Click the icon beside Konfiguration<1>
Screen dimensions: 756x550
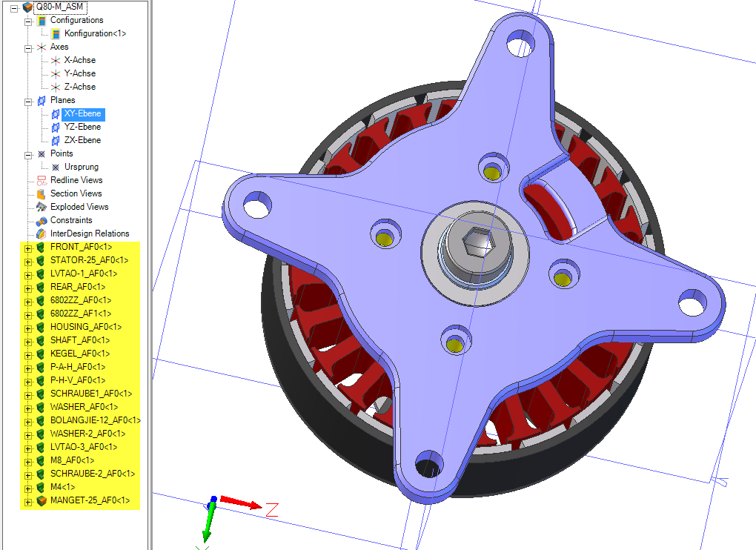(x=56, y=34)
